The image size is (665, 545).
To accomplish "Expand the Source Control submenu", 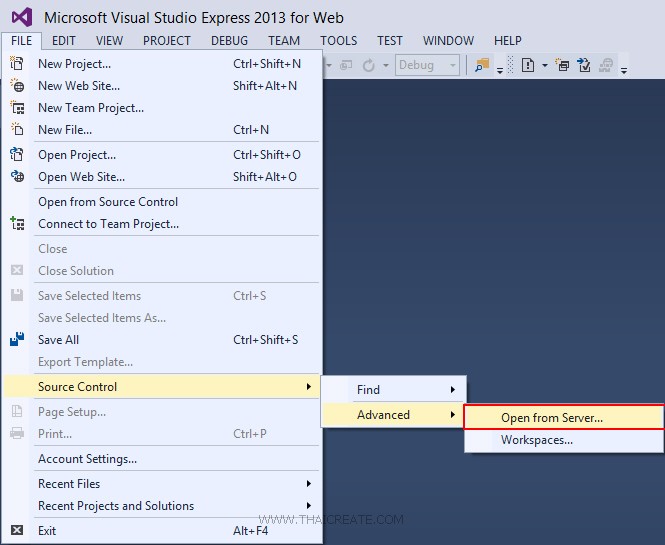I will (x=162, y=386).
